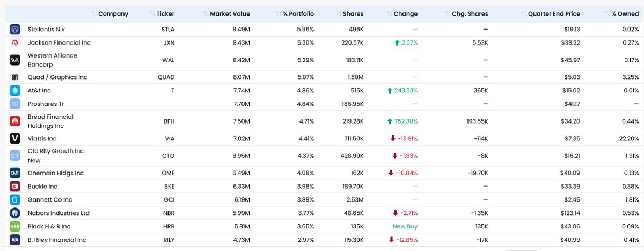Click the 9.49M market value cell
Viewport: 644px width, 251px height.
point(241,29)
